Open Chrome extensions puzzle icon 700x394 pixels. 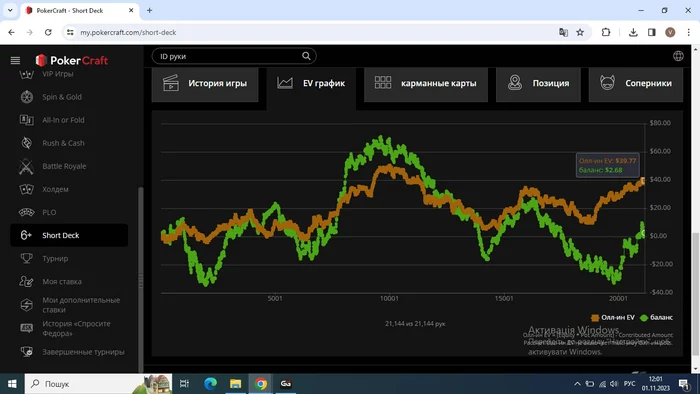tap(606, 32)
